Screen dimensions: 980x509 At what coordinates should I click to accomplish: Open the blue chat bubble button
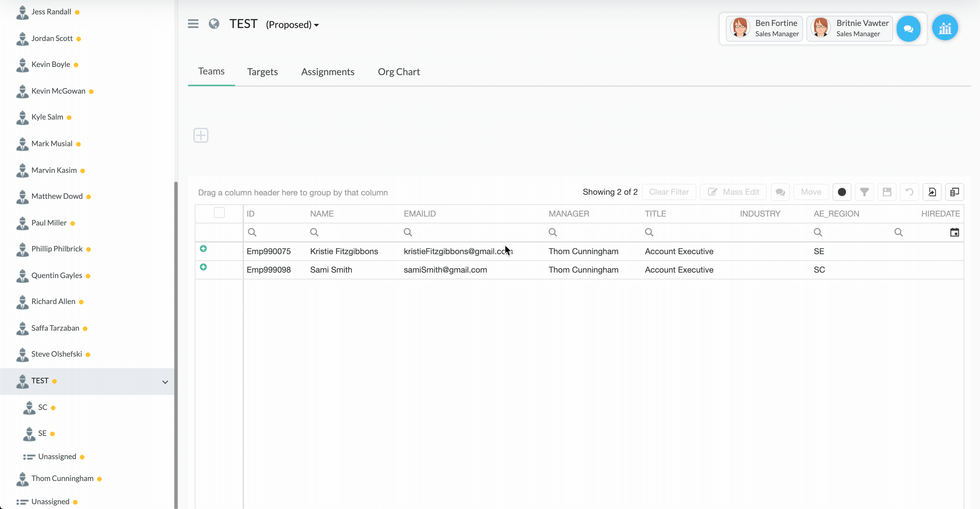point(908,29)
